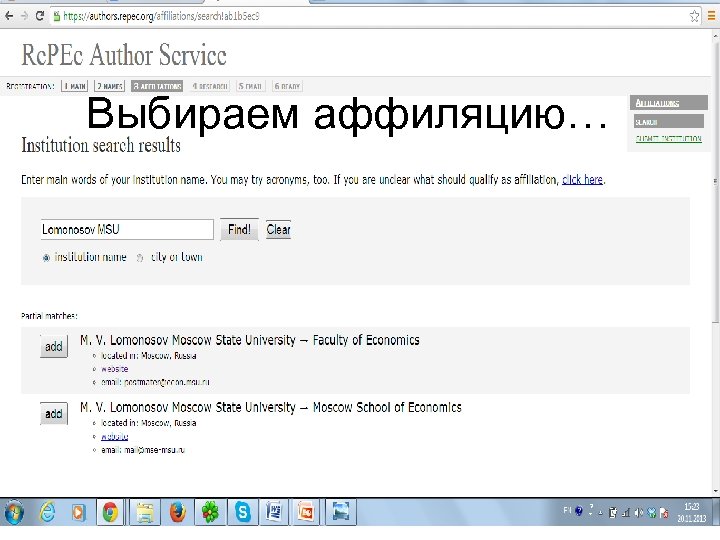Bookmark the page with the star icon
Screen dimensions: 720x540
[x=694, y=17]
